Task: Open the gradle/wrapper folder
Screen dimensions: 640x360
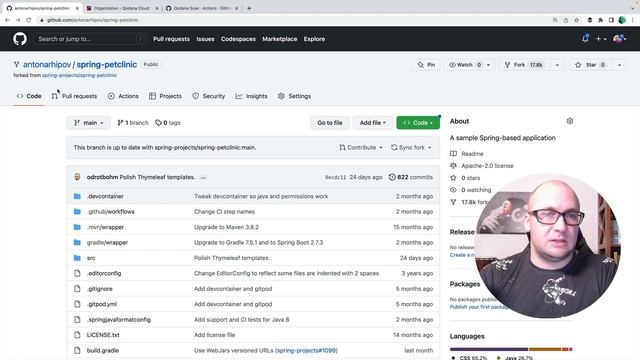Action: pos(107,242)
